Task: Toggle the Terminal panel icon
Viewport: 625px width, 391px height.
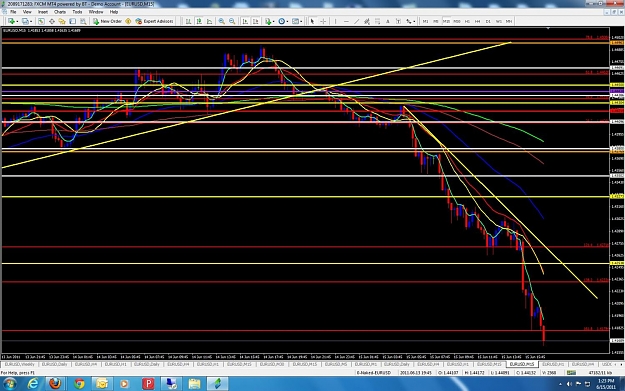Action: 73,21
